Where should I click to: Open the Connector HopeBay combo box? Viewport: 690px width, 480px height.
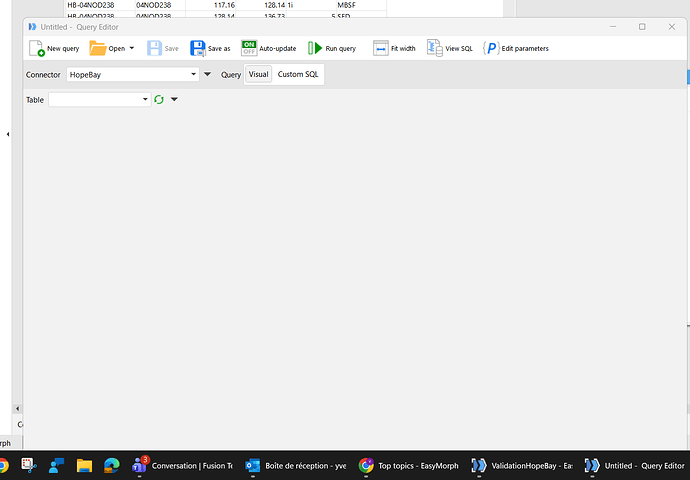(132, 74)
